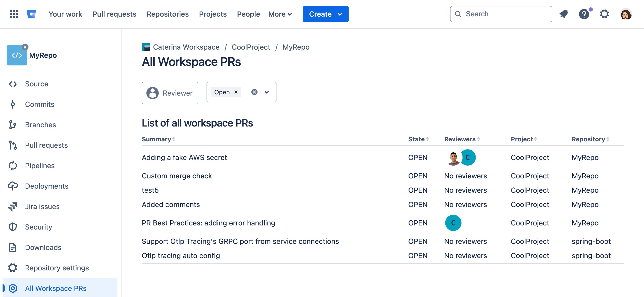The width and height of the screenshot is (644, 297).
Task: Open the Security section in sidebar
Action: point(38,227)
